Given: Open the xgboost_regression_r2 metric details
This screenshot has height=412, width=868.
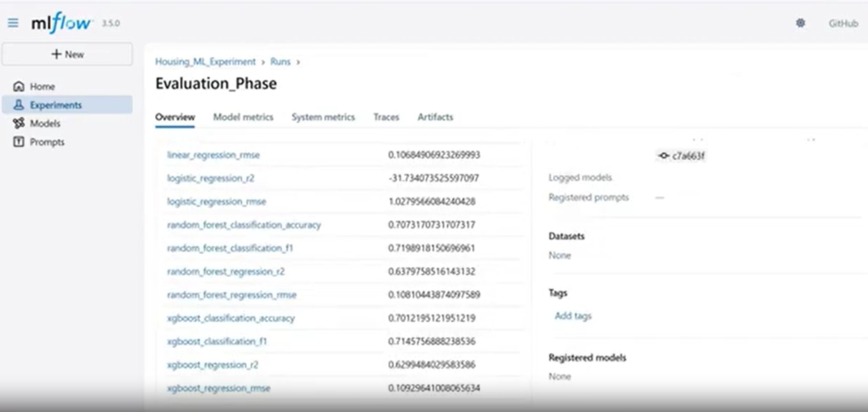Looking at the screenshot, I should coord(212,365).
